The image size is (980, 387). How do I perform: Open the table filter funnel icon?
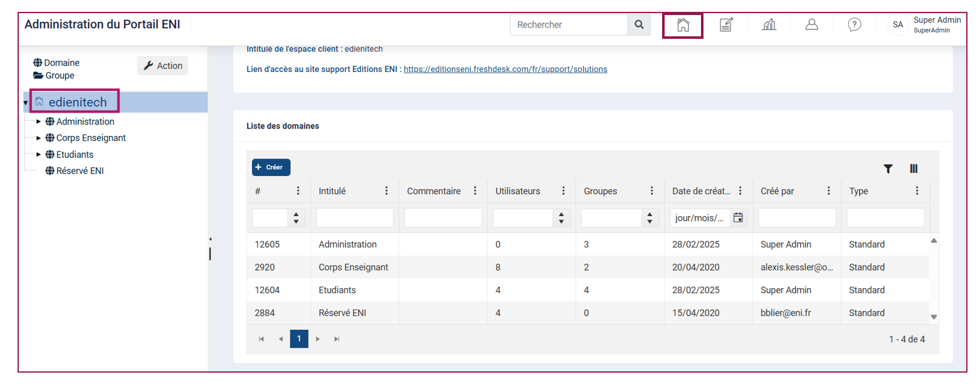coord(888,168)
